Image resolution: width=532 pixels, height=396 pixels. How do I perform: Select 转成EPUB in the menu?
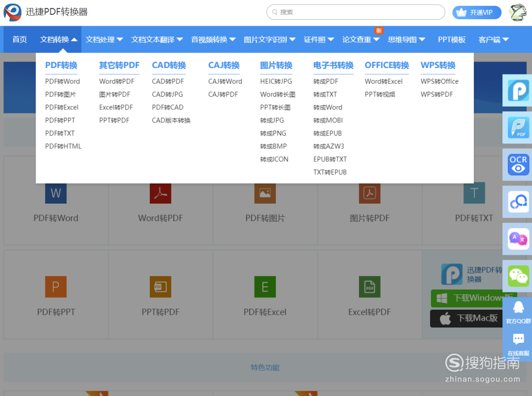click(328, 134)
